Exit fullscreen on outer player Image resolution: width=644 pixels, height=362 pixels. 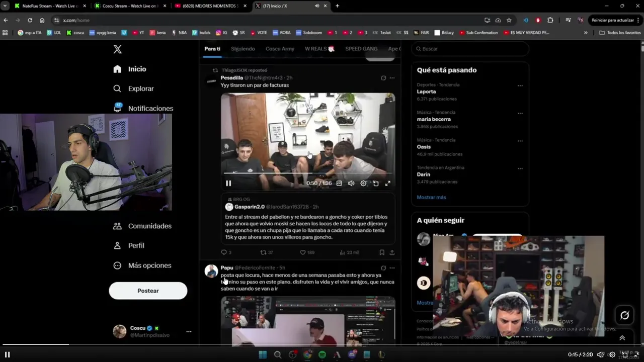(x=636, y=354)
